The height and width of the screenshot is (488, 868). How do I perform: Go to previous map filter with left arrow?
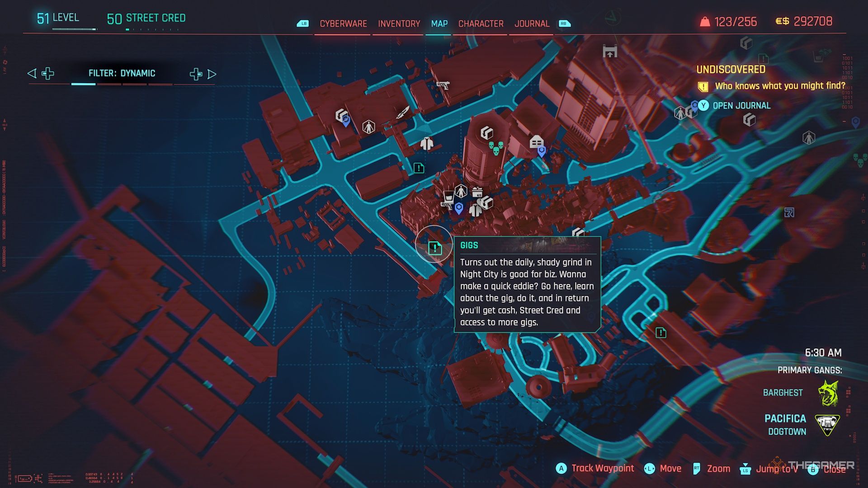[32, 73]
